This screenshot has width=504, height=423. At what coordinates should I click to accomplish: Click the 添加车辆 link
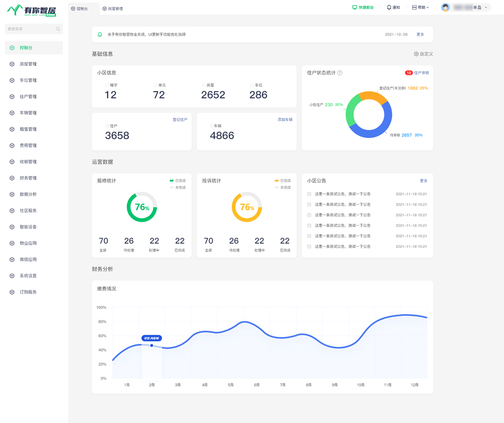pos(285,120)
